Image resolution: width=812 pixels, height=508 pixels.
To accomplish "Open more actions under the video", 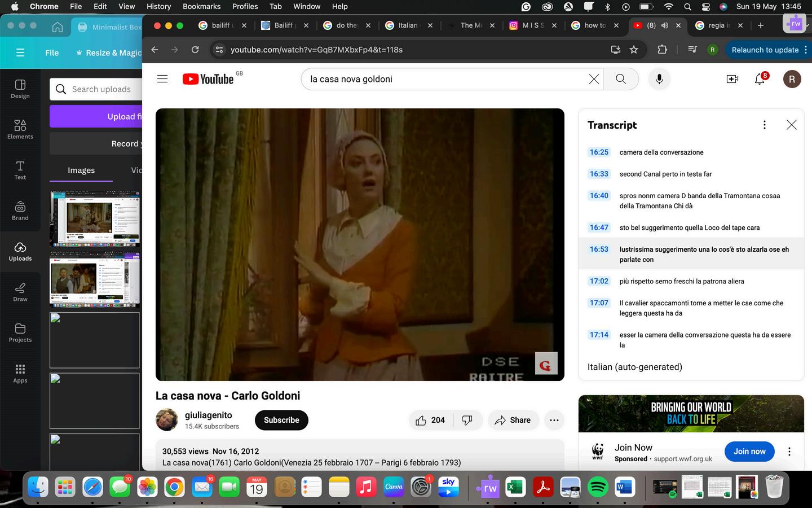I will (x=554, y=420).
